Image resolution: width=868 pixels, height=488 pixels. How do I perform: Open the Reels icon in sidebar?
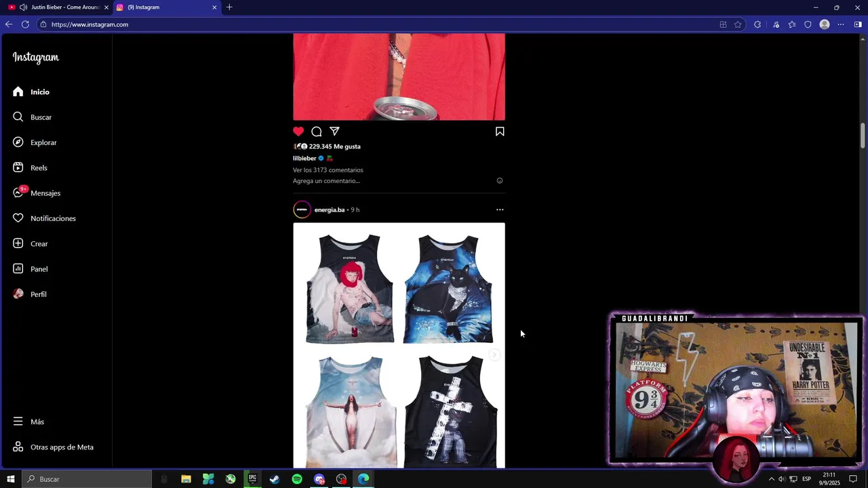(x=18, y=167)
